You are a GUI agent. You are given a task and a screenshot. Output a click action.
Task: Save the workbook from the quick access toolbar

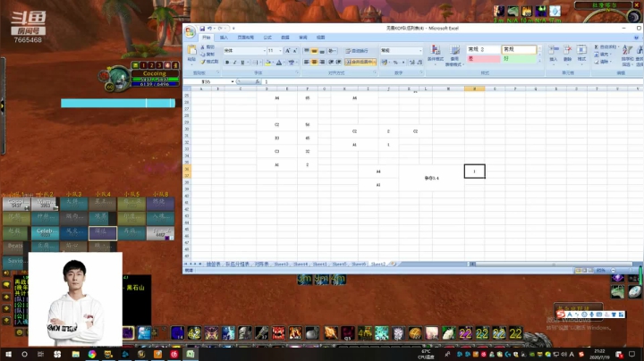point(202,29)
